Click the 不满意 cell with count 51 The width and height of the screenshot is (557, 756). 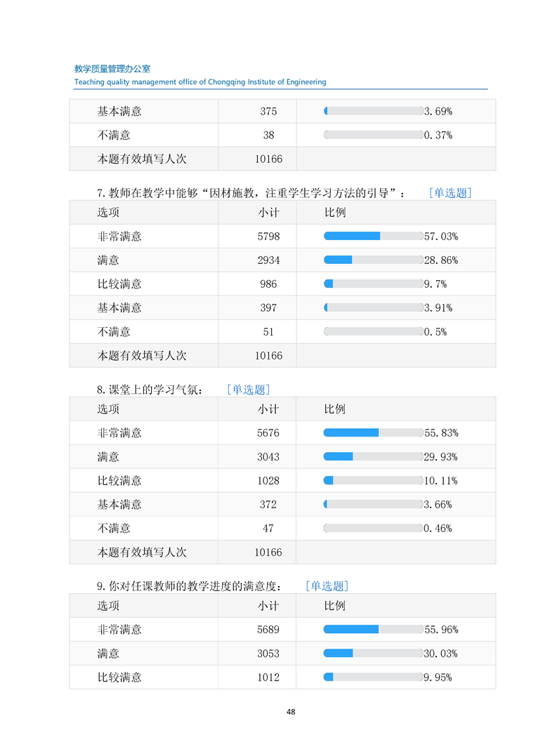114,332
